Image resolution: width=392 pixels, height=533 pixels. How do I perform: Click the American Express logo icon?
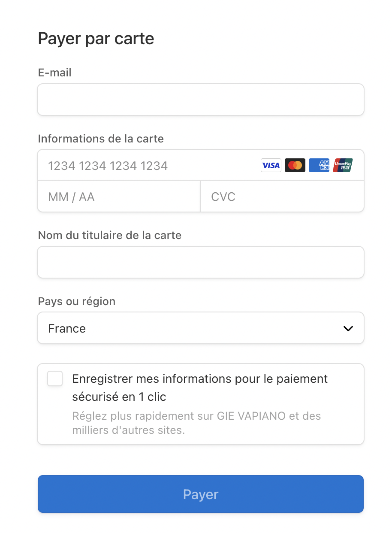pos(319,165)
